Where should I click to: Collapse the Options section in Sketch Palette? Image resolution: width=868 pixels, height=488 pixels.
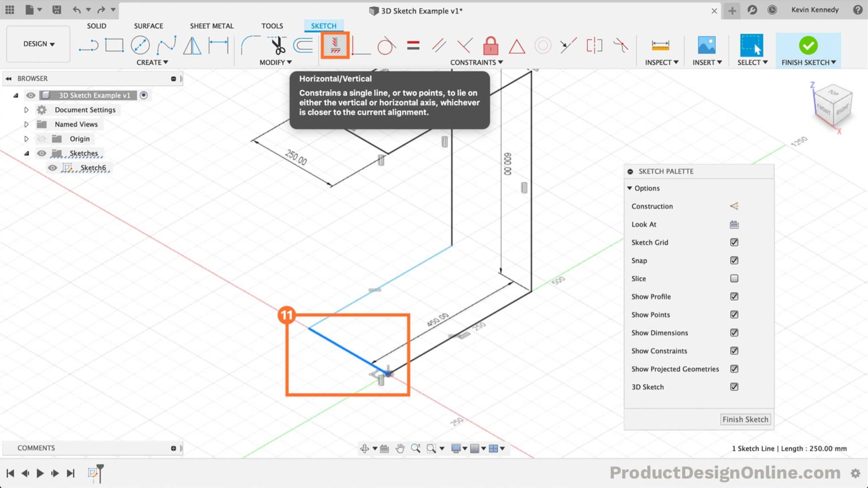pos(630,188)
